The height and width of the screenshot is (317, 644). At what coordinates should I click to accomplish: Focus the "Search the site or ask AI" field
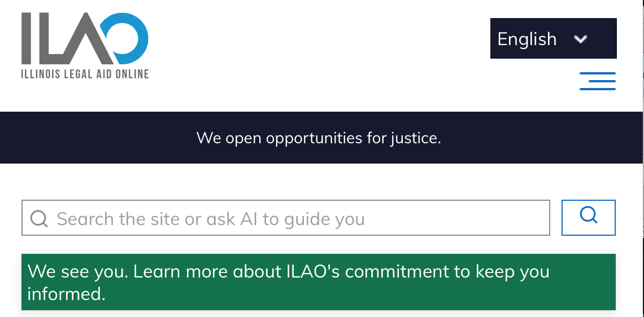coord(285,218)
